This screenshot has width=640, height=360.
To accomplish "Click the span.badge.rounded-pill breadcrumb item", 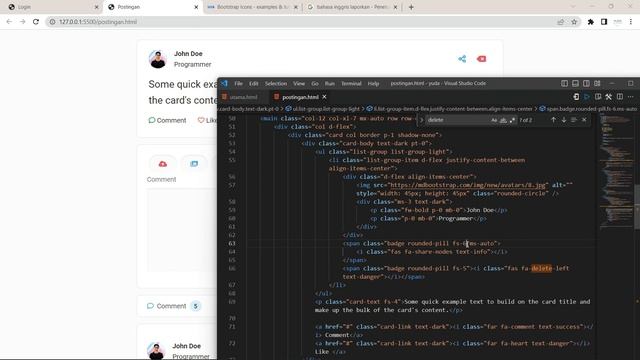I will click(x=588, y=109).
